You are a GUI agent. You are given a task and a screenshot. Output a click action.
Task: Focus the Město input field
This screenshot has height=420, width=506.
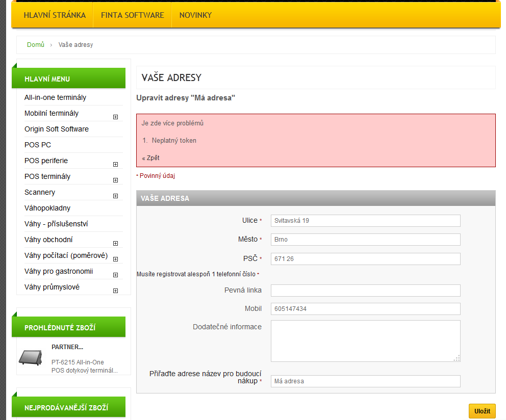click(365, 240)
